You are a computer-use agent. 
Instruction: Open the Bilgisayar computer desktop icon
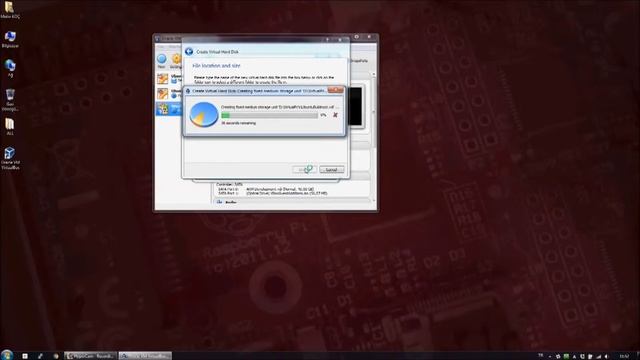click(x=10, y=39)
